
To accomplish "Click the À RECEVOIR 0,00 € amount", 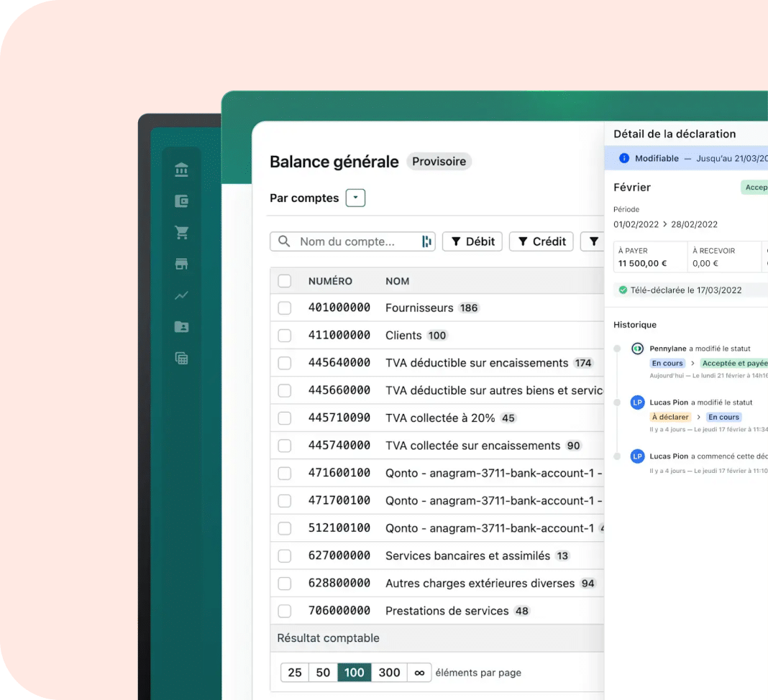I will [705, 263].
